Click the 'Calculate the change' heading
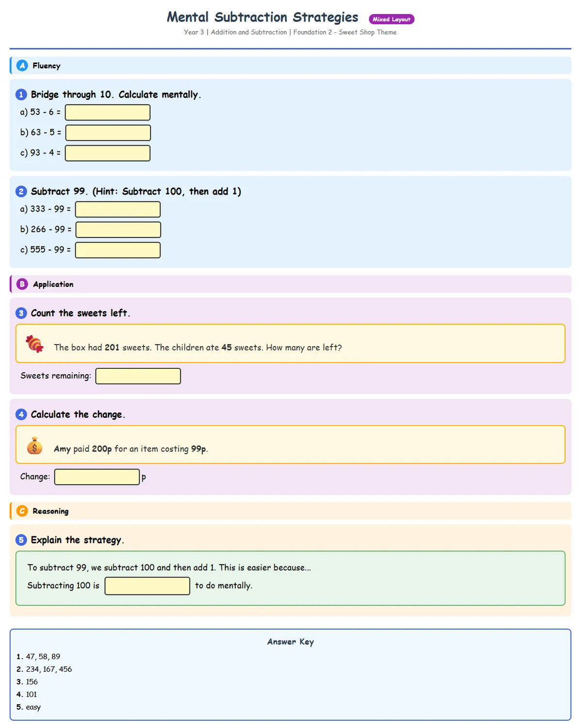Viewport: 581px width, 728px height. click(x=78, y=414)
